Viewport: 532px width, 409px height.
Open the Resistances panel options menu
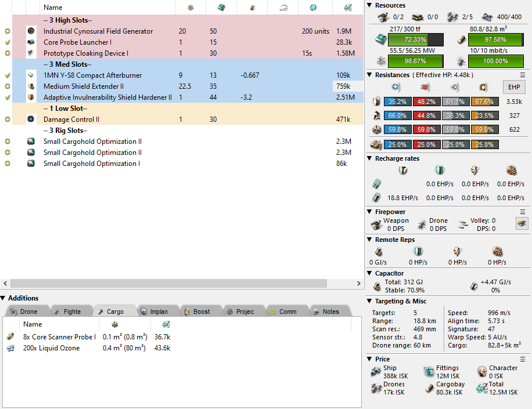(523, 75)
